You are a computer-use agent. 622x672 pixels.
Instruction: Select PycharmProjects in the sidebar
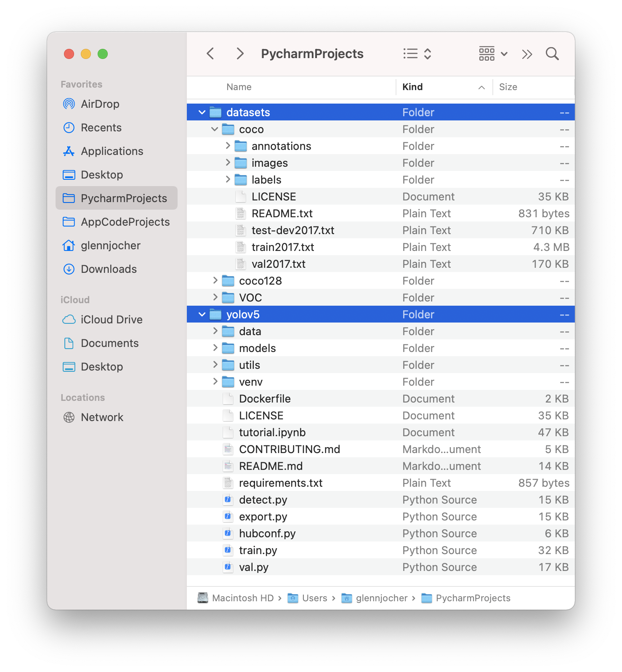click(117, 198)
